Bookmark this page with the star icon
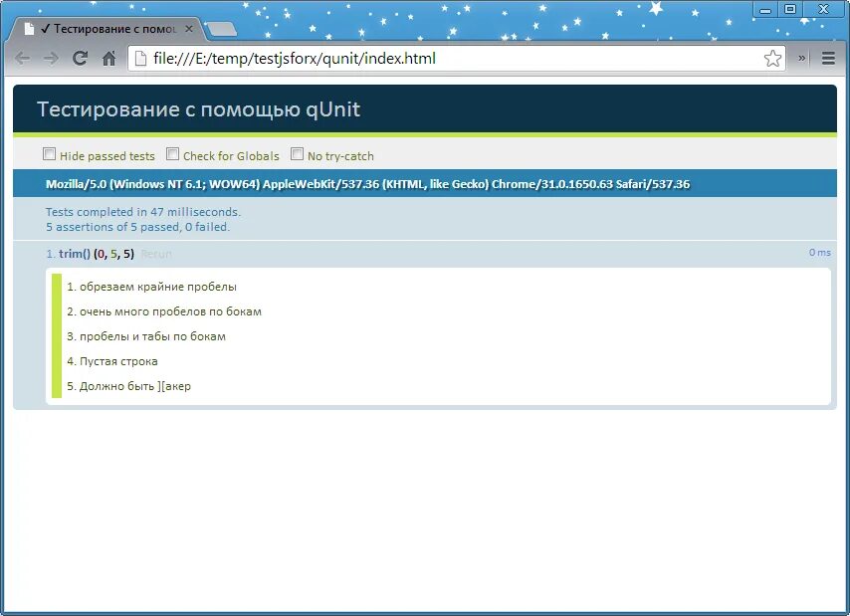Viewport: 850px width, 616px height. [x=772, y=58]
